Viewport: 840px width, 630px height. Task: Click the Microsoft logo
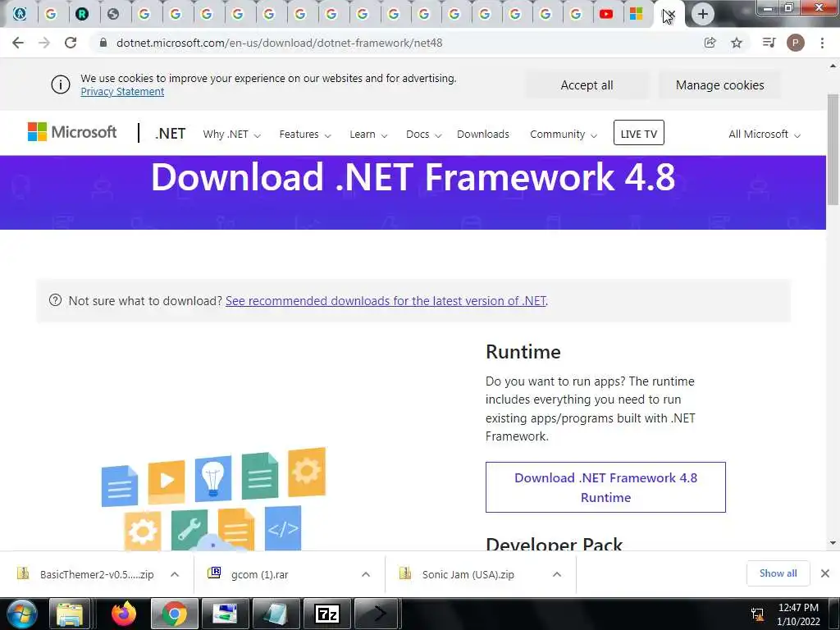coord(72,132)
